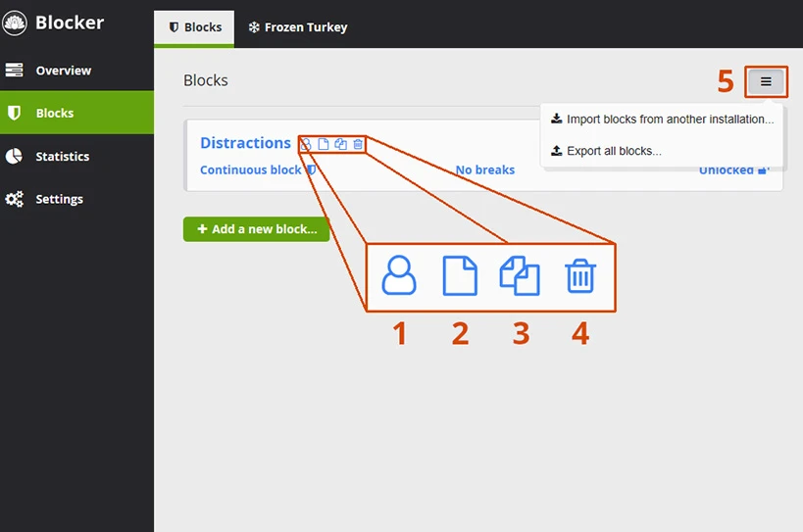Image resolution: width=803 pixels, height=532 pixels.
Task: Switch to the Blocks tab
Action: point(194,27)
